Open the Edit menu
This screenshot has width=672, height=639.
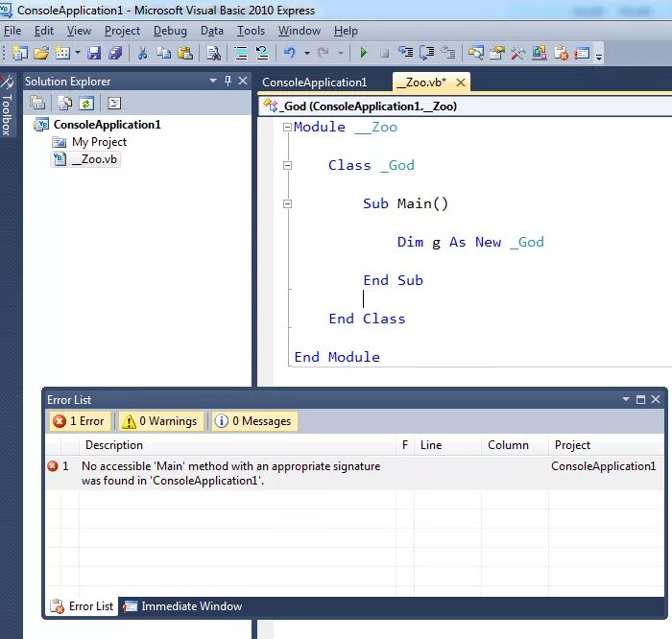point(44,31)
